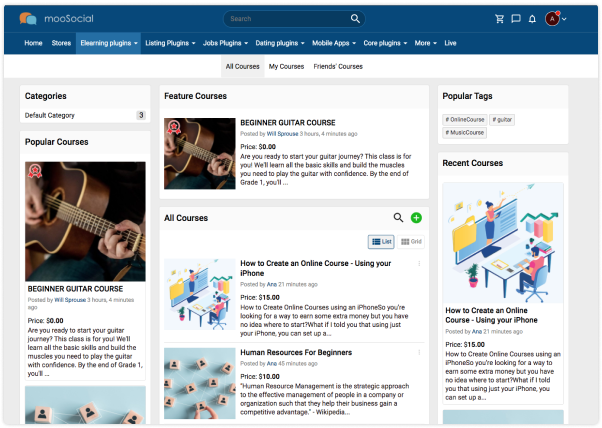
Task: Expand Mobile Apps dropdown
Action: 334,43
